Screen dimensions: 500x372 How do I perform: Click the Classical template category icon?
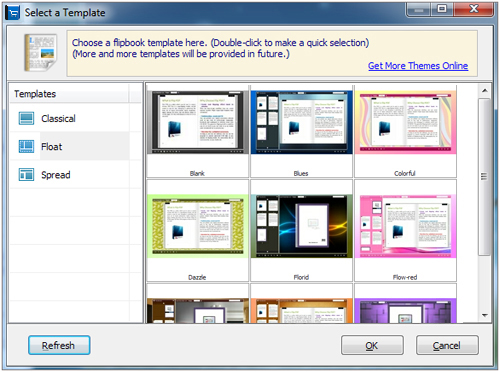click(x=26, y=118)
